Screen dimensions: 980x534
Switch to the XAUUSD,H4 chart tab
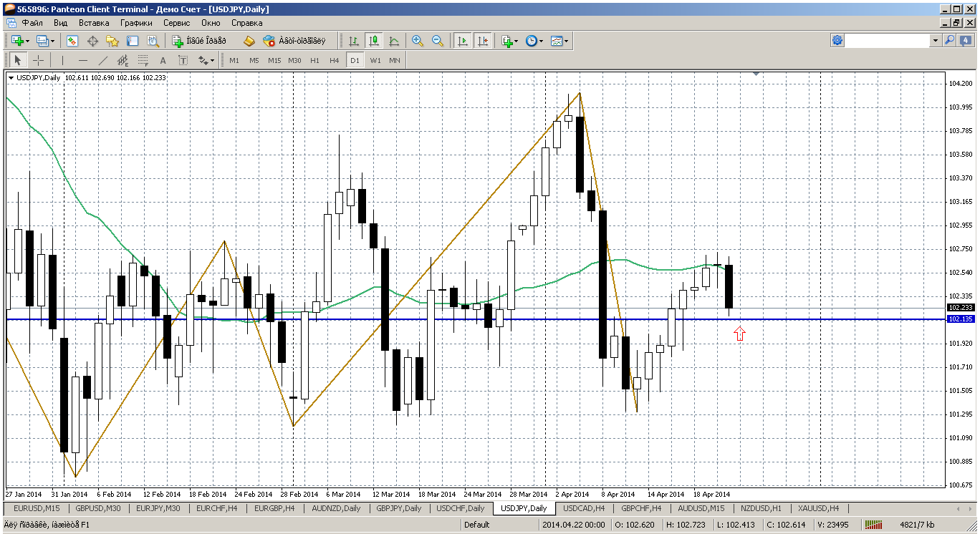819,508
